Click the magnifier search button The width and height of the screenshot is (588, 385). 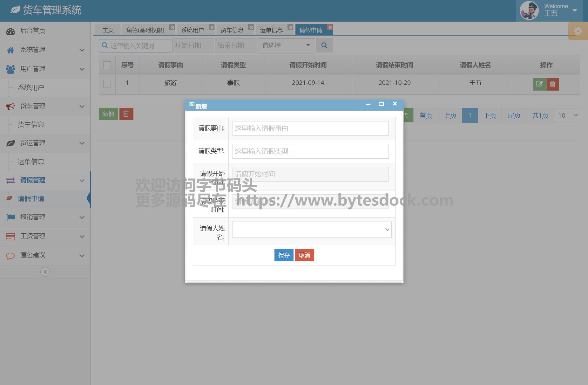[x=324, y=45]
